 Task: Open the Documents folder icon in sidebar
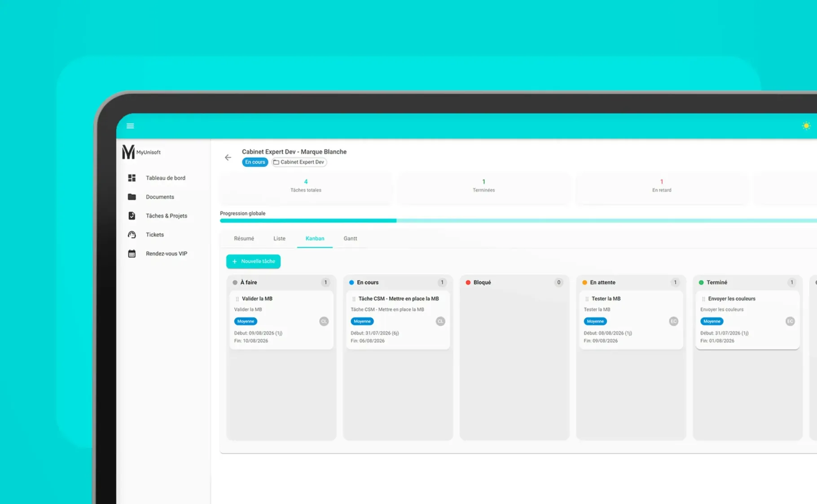[132, 197]
